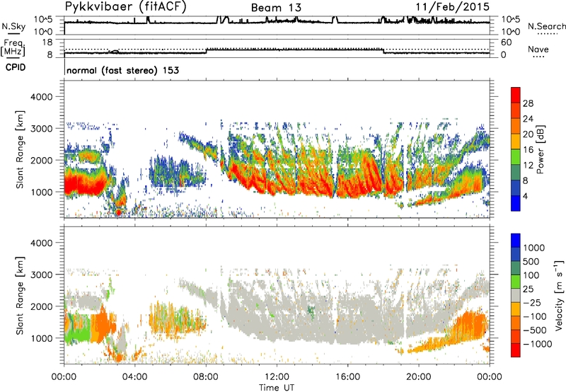Viewport: 566px width, 392px height.
Task: Click the "N.Search" legend label
Action: [x=546, y=26]
